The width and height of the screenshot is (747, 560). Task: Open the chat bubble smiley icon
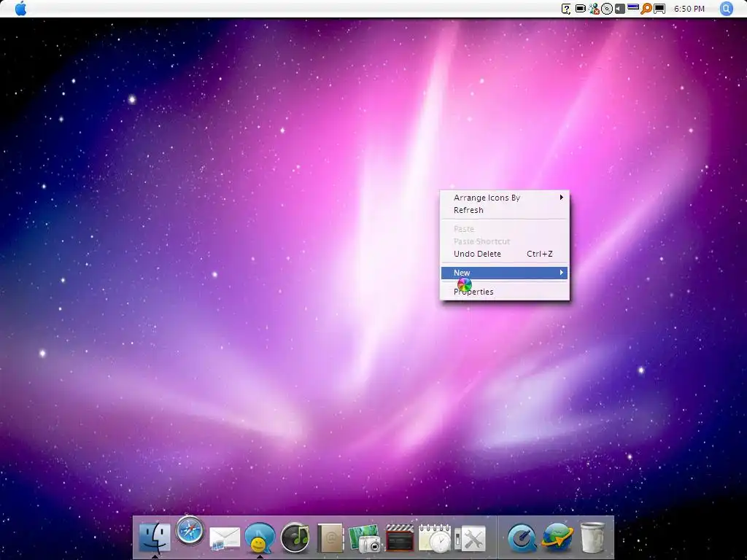[x=260, y=537]
